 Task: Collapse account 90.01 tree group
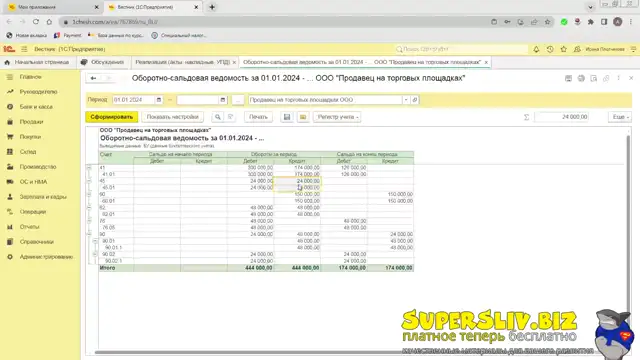click(95, 241)
